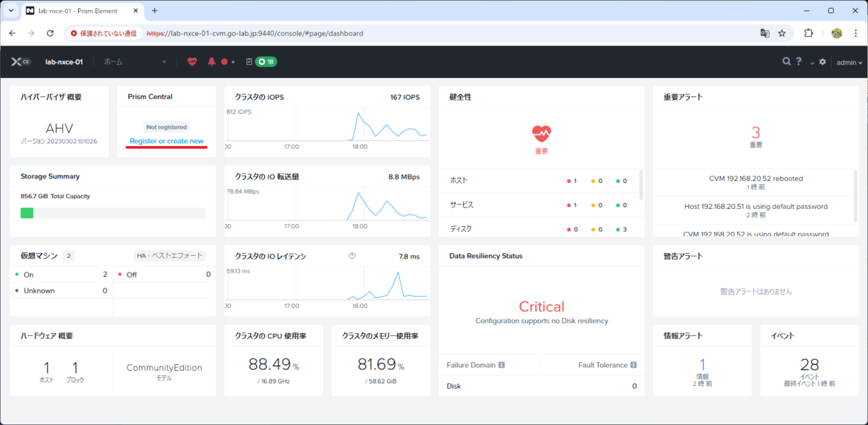Open the help question mark icon
The height and width of the screenshot is (425, 868).
pos(799,62)
